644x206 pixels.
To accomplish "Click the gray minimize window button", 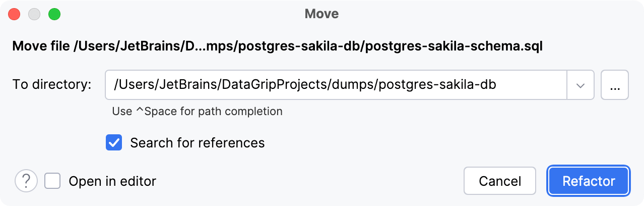I will (34, 14).
